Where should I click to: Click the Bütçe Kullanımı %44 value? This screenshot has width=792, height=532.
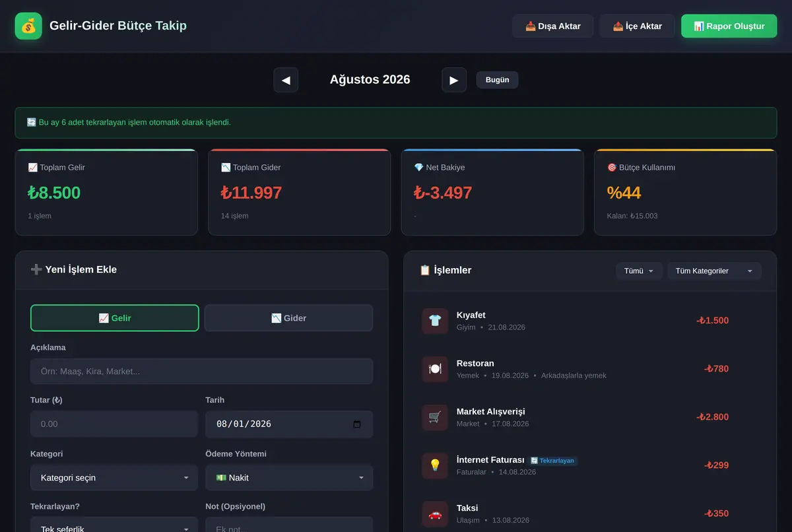tap(624, 193)
